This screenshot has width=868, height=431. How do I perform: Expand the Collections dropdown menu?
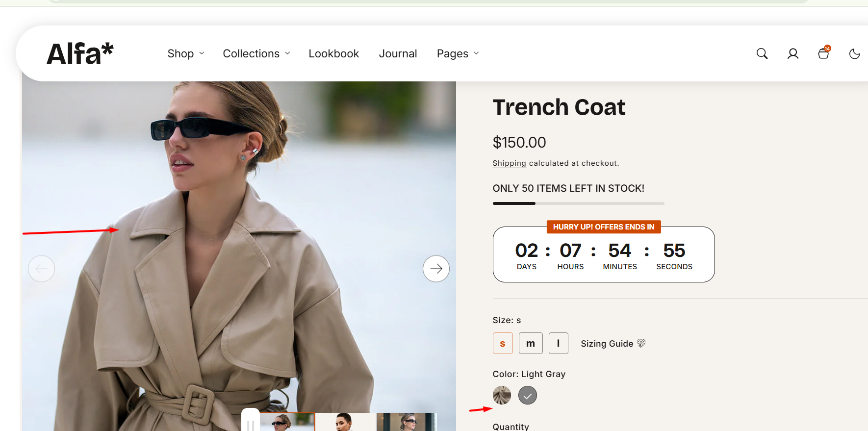click(256, 53)
